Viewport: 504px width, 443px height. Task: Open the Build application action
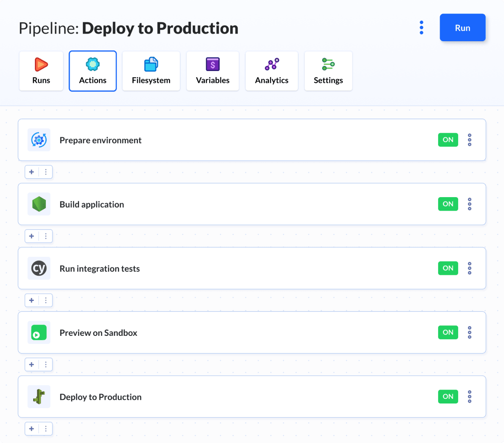pyautogui.click(x=92, y=205)
